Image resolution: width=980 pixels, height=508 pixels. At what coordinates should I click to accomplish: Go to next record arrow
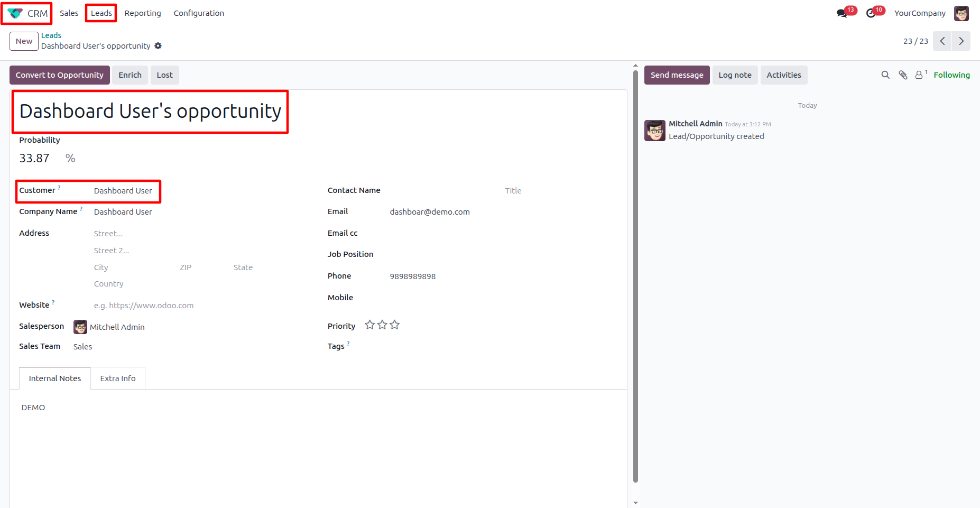961,41
